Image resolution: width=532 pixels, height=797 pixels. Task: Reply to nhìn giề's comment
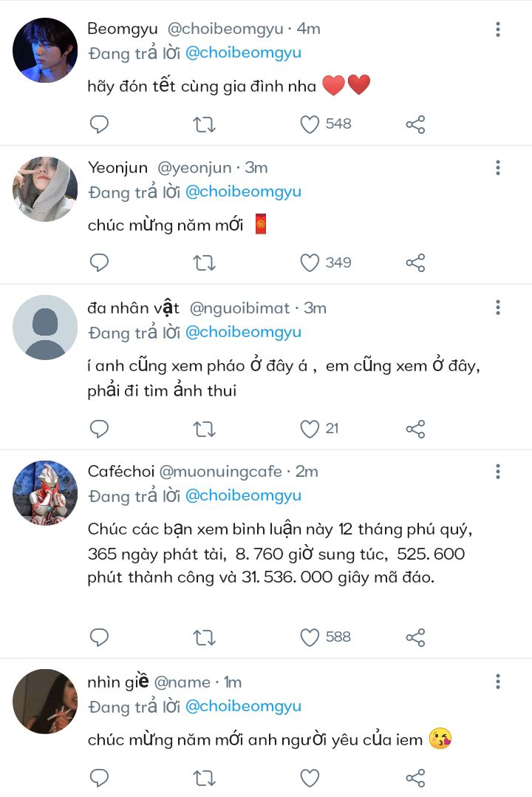(x=99, y=778)
